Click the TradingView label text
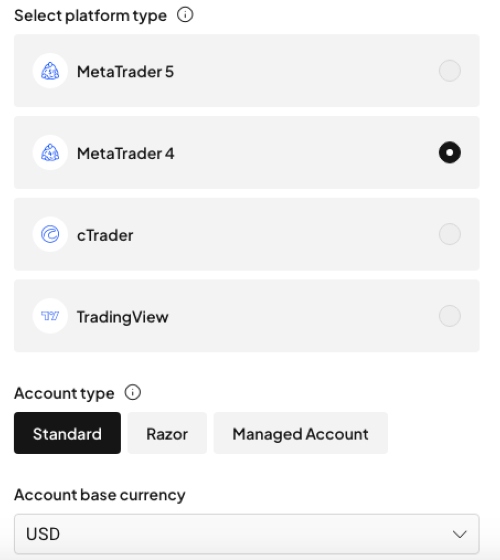The height and width of the screenshot is (560, 500). [122, 317]
